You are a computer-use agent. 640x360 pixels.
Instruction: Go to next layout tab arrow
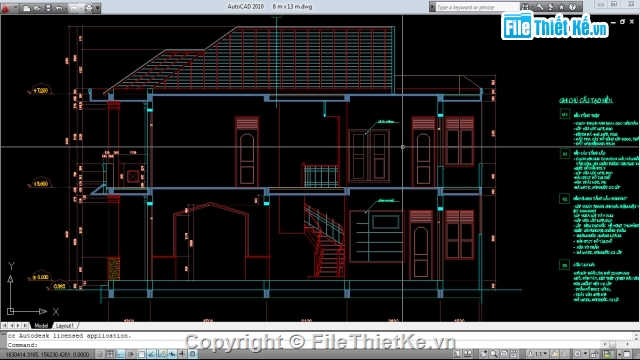click(18, 326)
